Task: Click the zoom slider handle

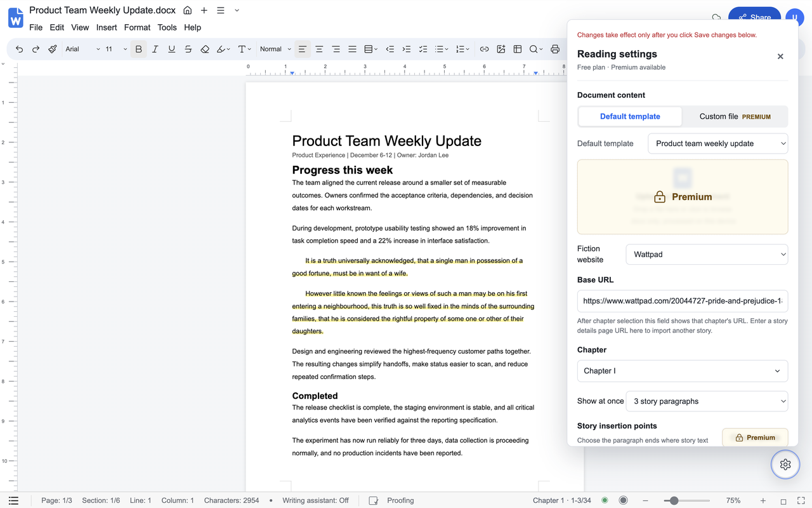Action: pyautogui.click(x=674, y=500)
